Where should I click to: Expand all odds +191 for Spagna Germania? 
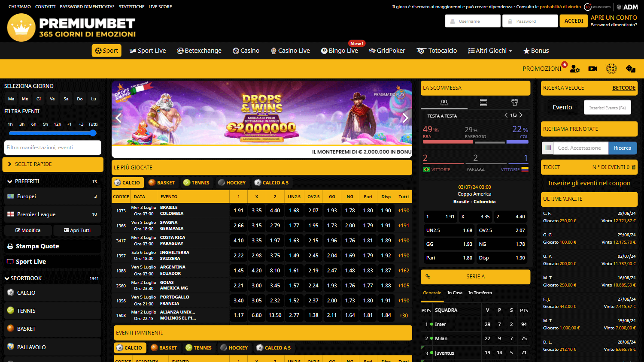404,226
